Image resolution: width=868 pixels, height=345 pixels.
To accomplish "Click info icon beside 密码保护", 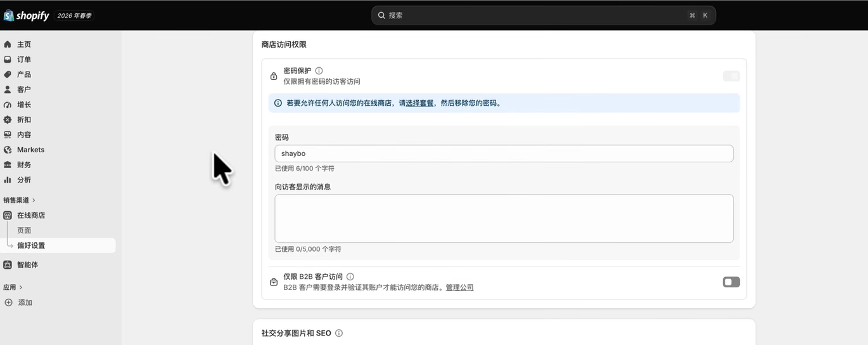I will [x=319, y=71].
